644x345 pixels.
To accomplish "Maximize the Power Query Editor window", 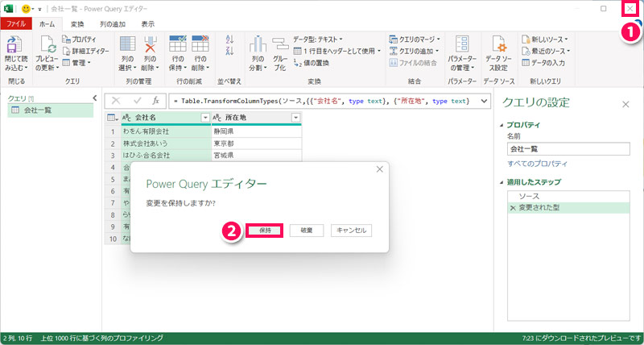I will point(603,9).
